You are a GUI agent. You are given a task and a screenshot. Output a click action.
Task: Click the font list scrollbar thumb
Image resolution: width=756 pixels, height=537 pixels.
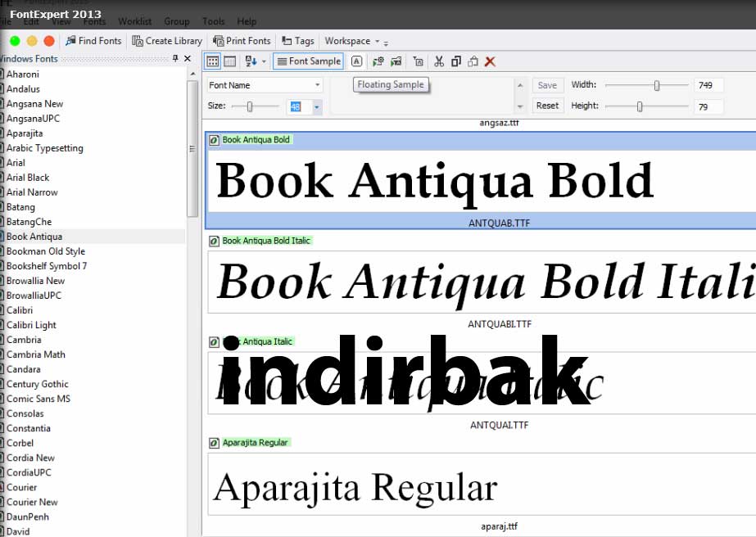click(x=192, y=148)
